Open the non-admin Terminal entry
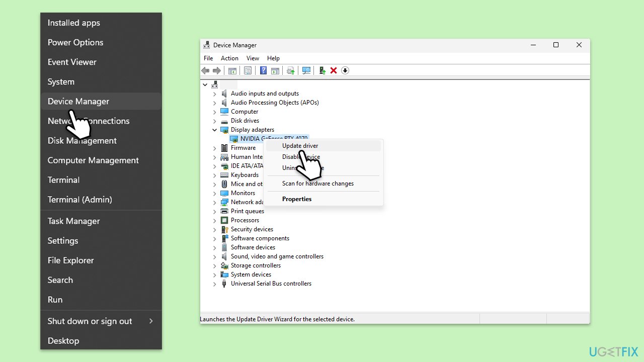The width and height of the screenshot is (644, 362). coord(101,179)
